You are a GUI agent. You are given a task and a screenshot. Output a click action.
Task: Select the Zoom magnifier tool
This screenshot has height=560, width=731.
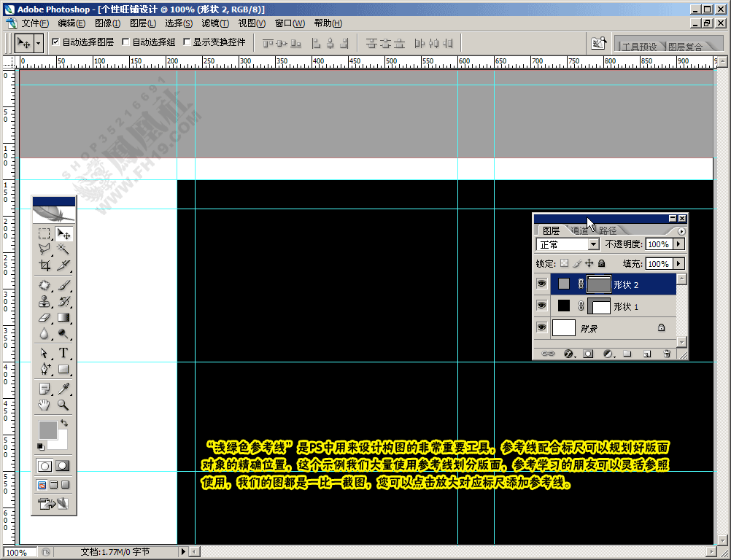(x=63, y=405)
